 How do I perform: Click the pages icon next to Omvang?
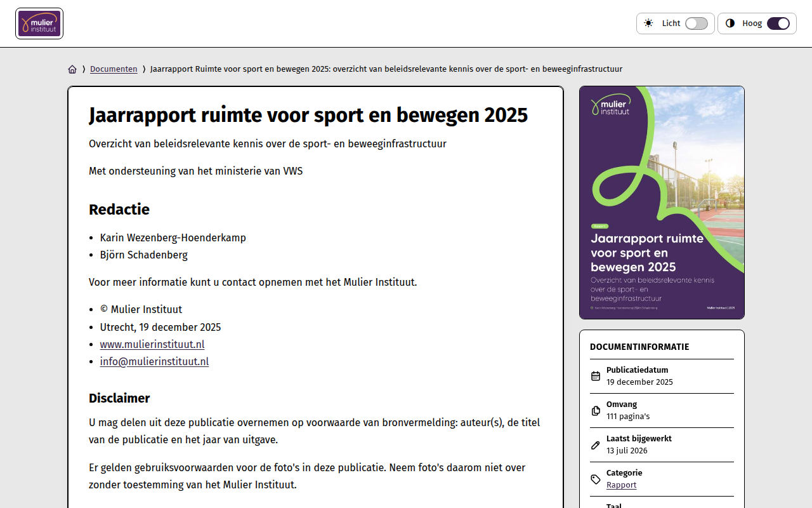[596, 410]
